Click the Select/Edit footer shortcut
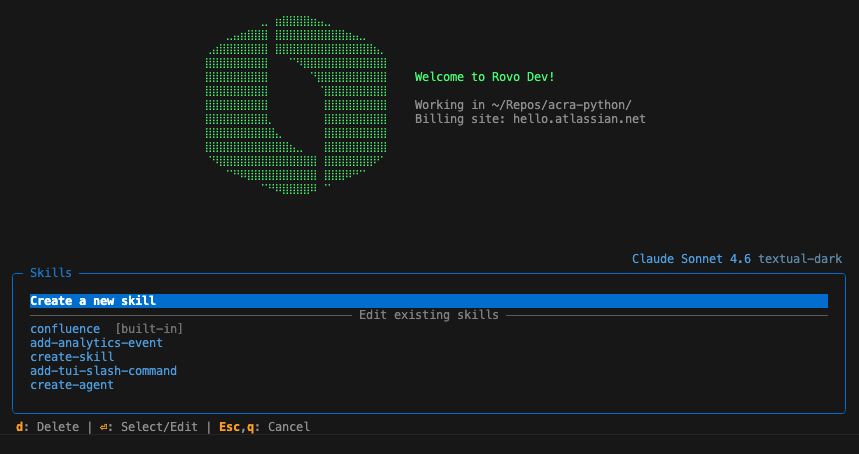Viewport: 859px width, 454px height. [x=148, y=427]
